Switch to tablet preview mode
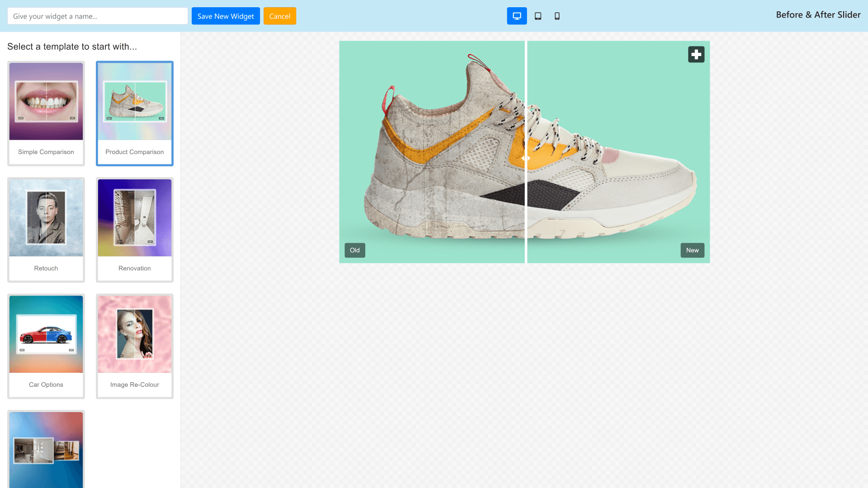 tap(538, 16)
